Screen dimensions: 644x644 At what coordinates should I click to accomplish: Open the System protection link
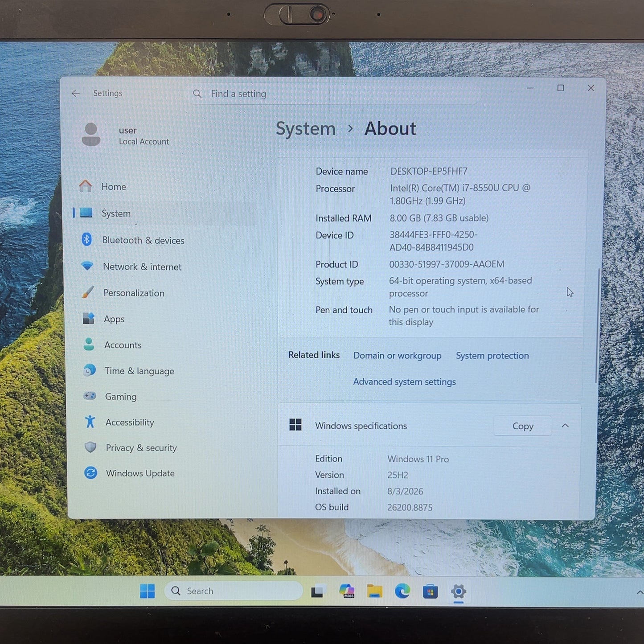[492, 356]
